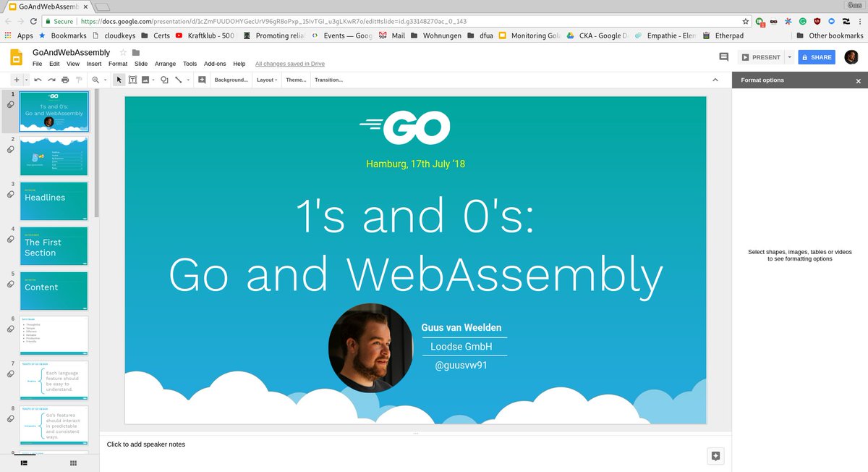
Task: Select the 'Headlines' slide 3 thumbnail
Action: 54,201
